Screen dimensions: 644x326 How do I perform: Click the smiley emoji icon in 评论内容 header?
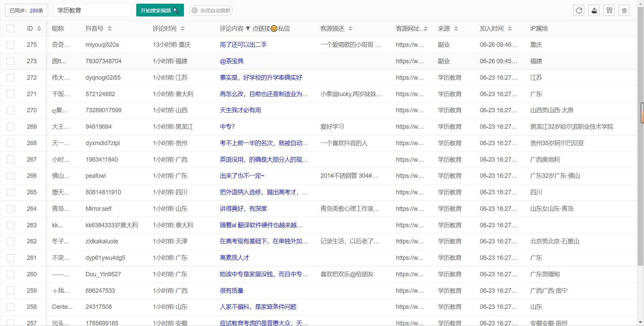[274, 29]
